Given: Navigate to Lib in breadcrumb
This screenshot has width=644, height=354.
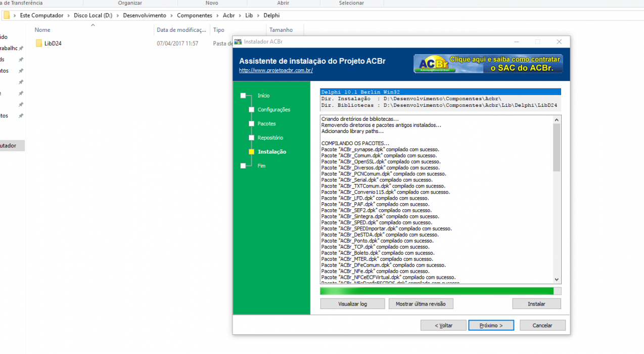Looking at the screenshot, I should click(x=249, y=15).
